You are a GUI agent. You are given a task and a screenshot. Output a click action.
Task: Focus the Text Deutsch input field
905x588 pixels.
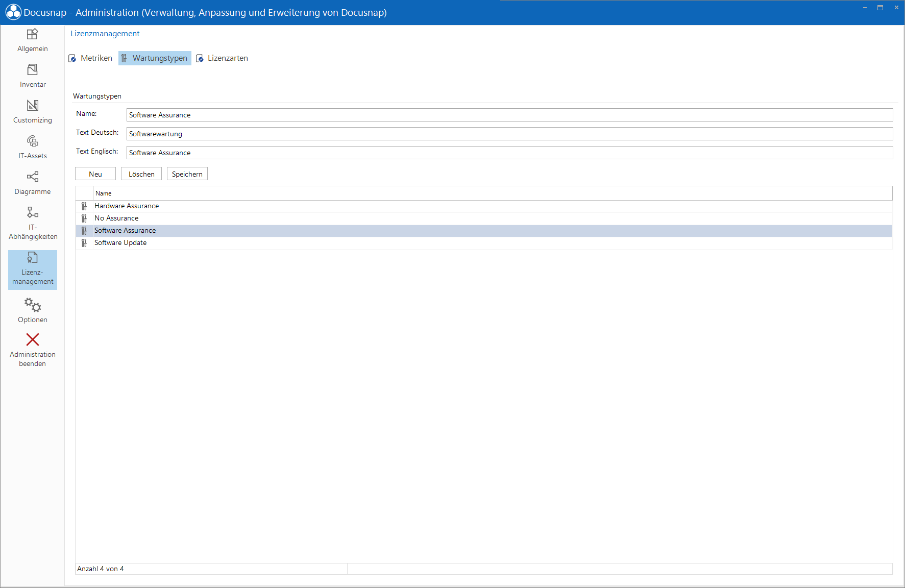509,134
